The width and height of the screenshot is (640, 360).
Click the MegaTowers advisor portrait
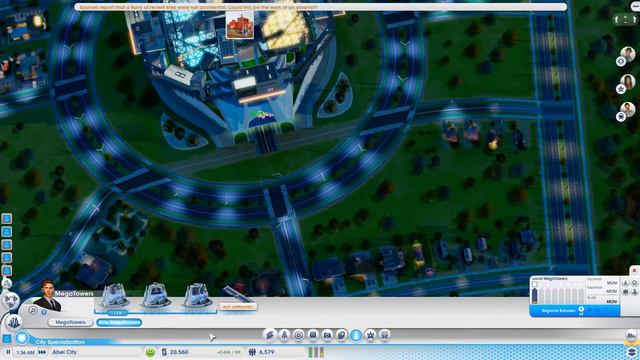point(48,296)
